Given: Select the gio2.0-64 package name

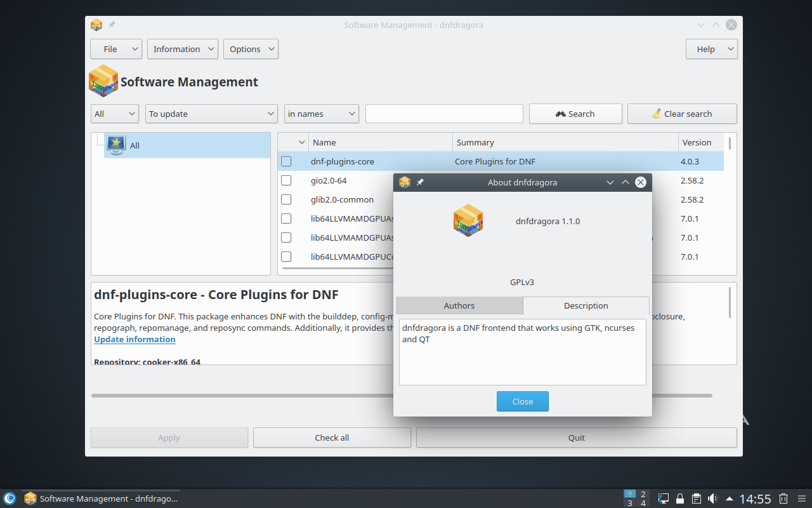Looking at the screenshot, I should 329,180.
